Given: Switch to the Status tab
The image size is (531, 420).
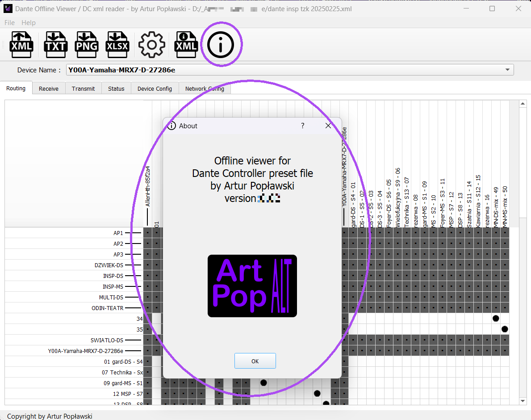Looking at the screenshot, I should pyautogui.click(x=116, y=88).
